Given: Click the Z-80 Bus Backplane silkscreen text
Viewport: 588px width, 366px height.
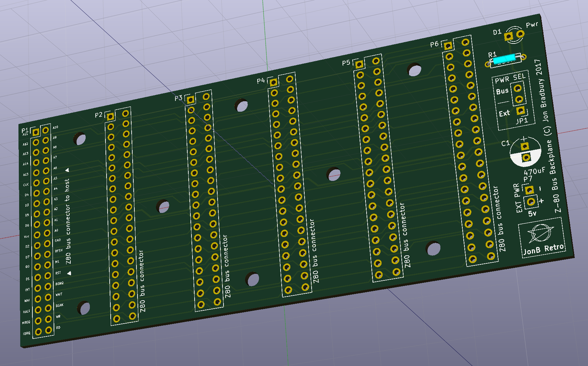Looking at the screenshot, I should pyautogui.click(x=555, y=176).
